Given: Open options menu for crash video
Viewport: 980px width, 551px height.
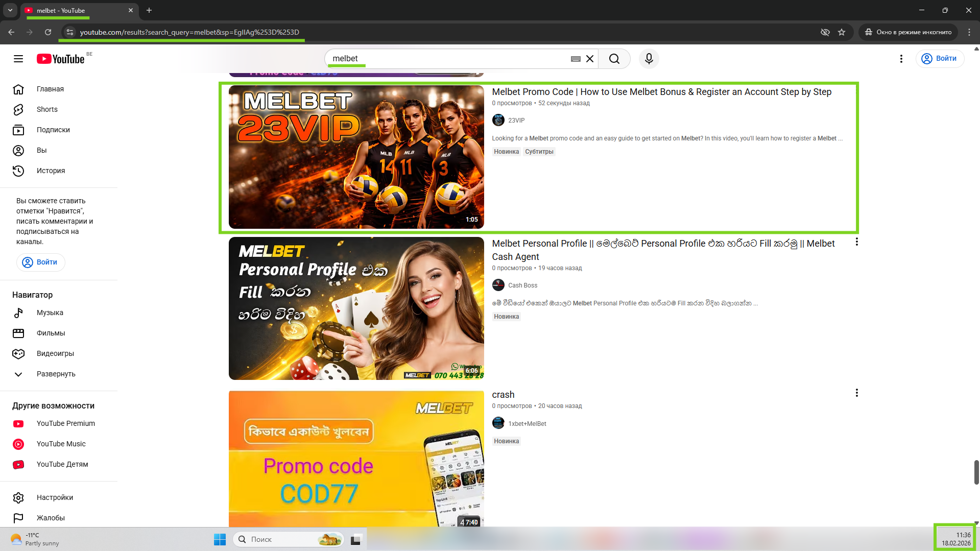Looking at the screenshot, I should [856, 393].
